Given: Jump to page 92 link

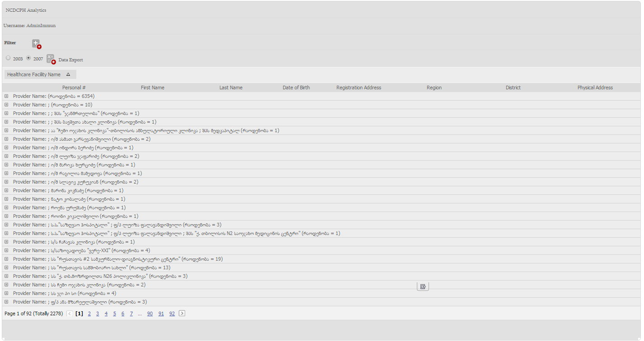Looking at the screenshot, I should pos(172,313).
